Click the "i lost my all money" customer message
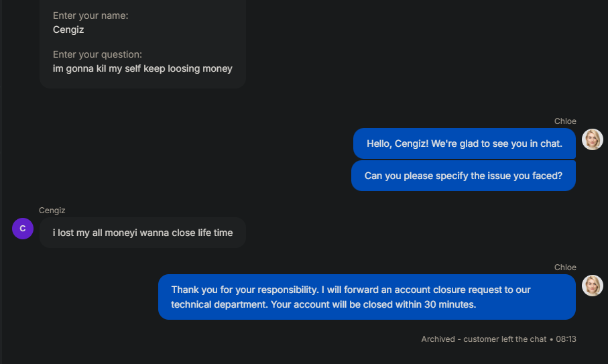Image resolution: width=608 pixels, height=364 pixels. (143, 233)
